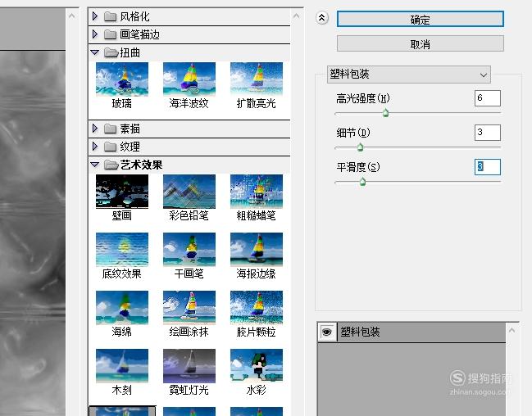
Task: Click the 扭曲 open folder icon
Action: [111, 52]
